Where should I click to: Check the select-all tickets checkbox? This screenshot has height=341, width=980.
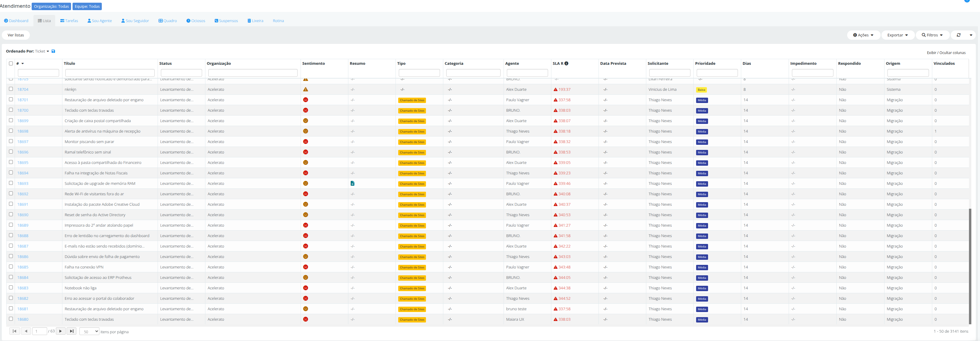pyautogui.click(x=11, y=64)
